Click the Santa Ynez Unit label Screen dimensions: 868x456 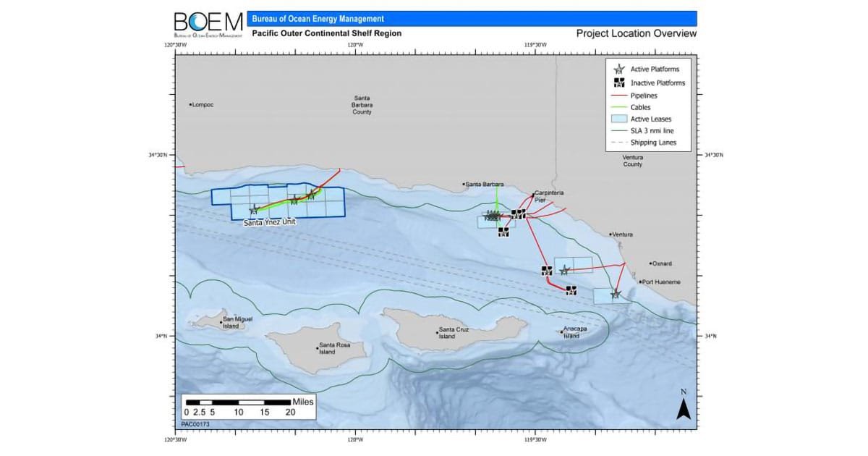click(270, 222)
